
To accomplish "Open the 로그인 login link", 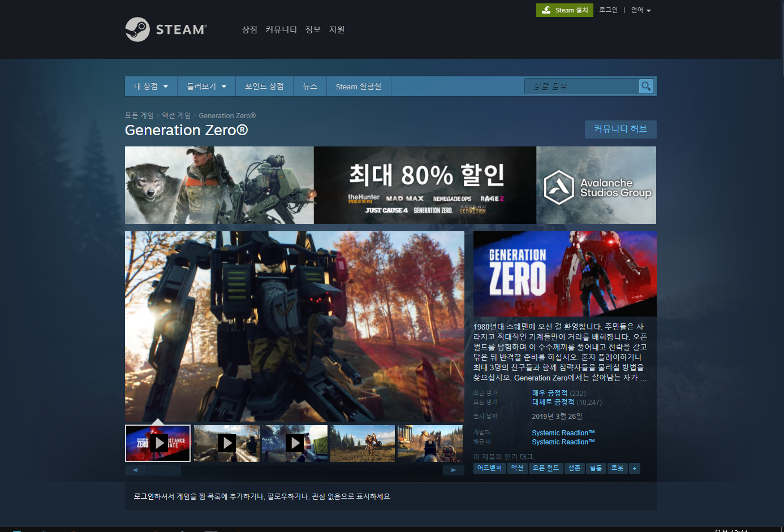I will tap(609, 10).
